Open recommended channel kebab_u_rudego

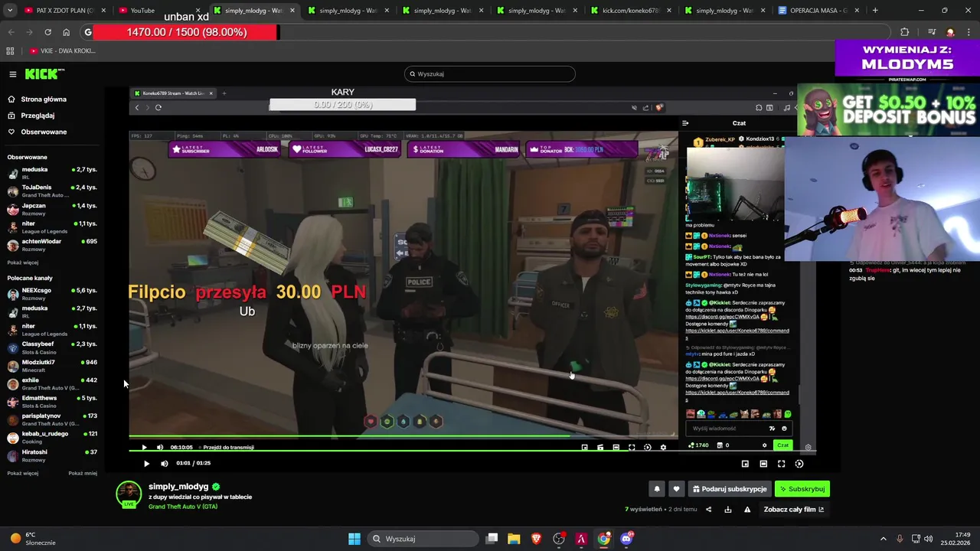point(52,437)
